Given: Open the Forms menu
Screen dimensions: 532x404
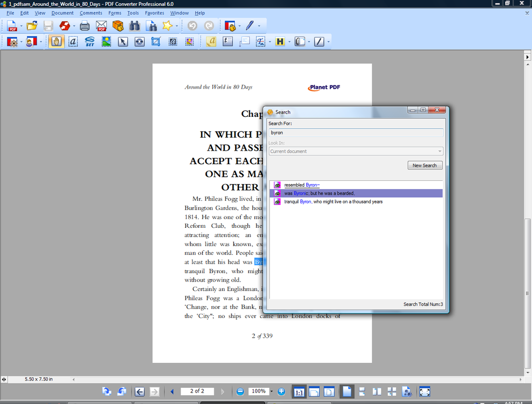Looking at the screenshot, I should (115, 13).
